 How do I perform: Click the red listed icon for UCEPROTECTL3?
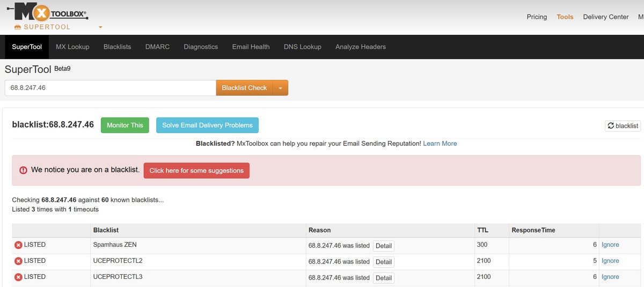18,277
